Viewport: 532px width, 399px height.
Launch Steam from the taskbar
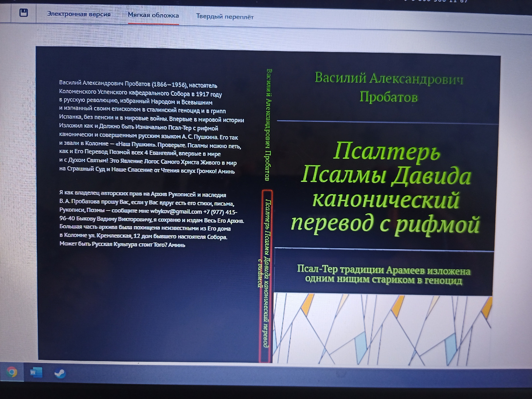click(x=59, y=373)
